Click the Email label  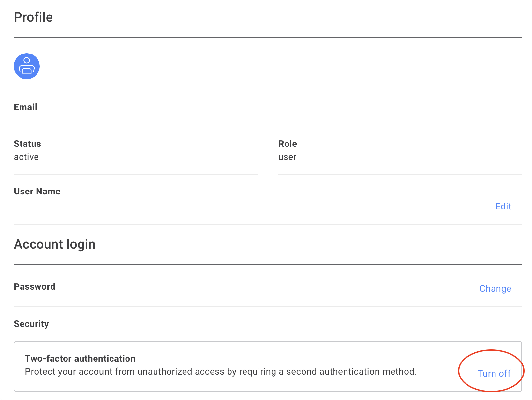click(25, 107)
